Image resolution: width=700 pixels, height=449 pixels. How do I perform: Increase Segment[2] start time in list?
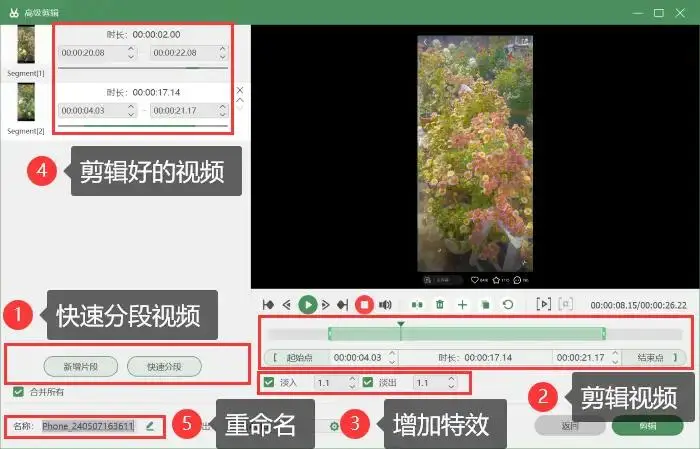click(x=131, y=106)
